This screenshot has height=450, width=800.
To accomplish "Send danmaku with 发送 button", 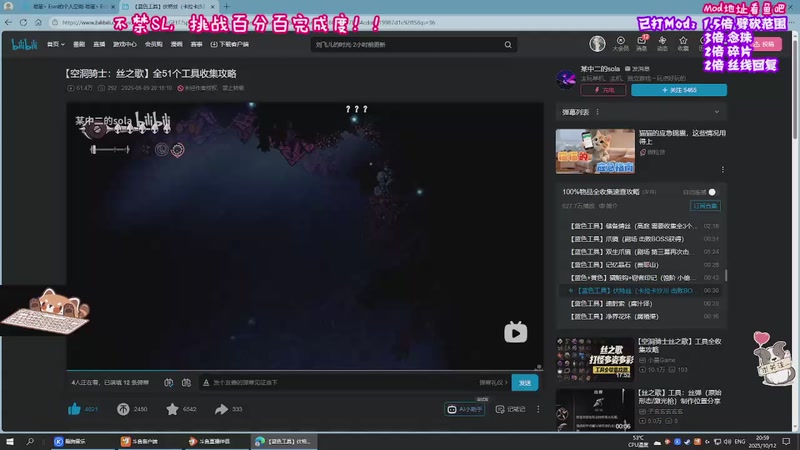I will point(524,383).
